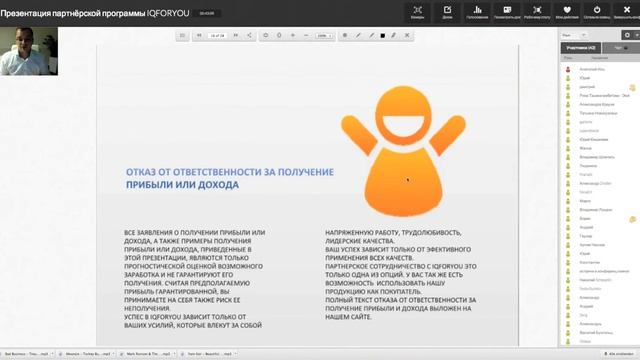
Task: Select participant дмитрий in the list
Action: (x=587, y=87)
